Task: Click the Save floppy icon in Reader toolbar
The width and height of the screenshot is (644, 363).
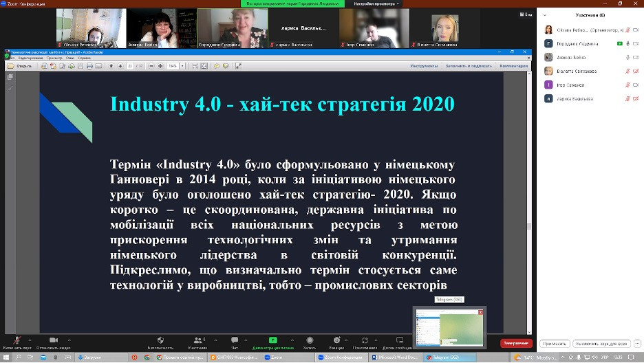Action: click(x=80, y=66)
